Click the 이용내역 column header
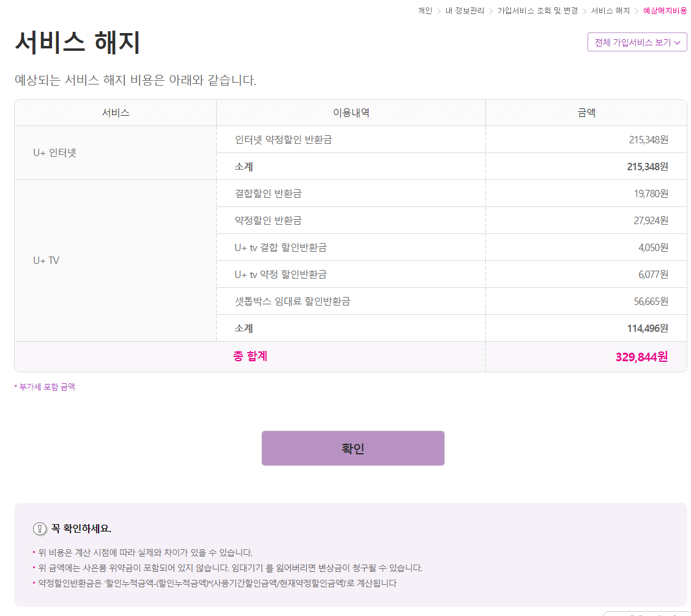This screenshot has height=616, width=691. tap(351, 113)
